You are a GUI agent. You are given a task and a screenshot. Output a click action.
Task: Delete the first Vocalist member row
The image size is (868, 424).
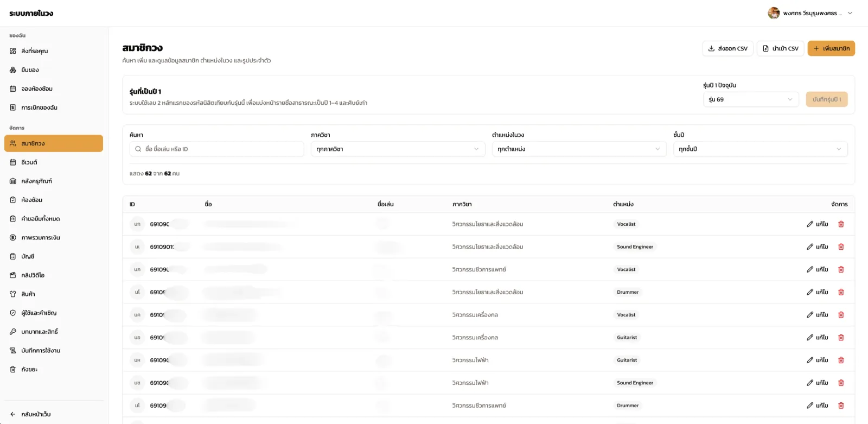point(841,224)
